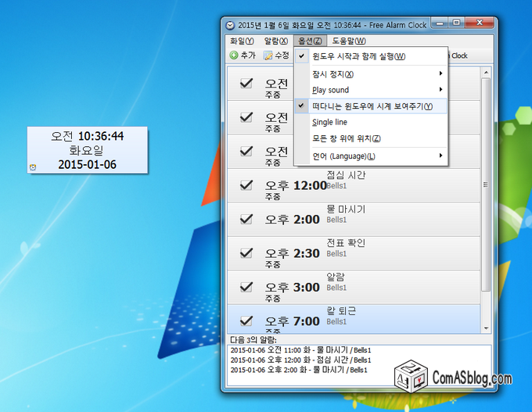532x412 pixels.
Task: Toggle checkbox for 오후 3:00 알람 alarm
Action: [246, 287]
